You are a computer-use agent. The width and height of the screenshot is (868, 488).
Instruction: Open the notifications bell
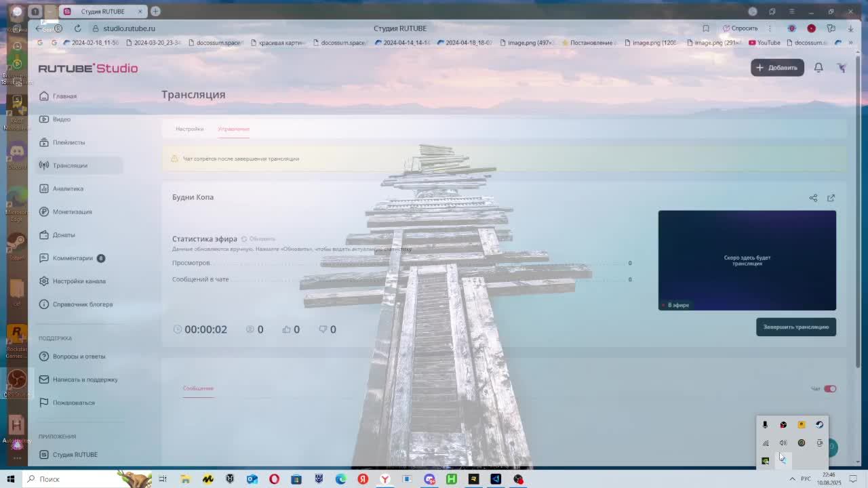pos(818,68)
